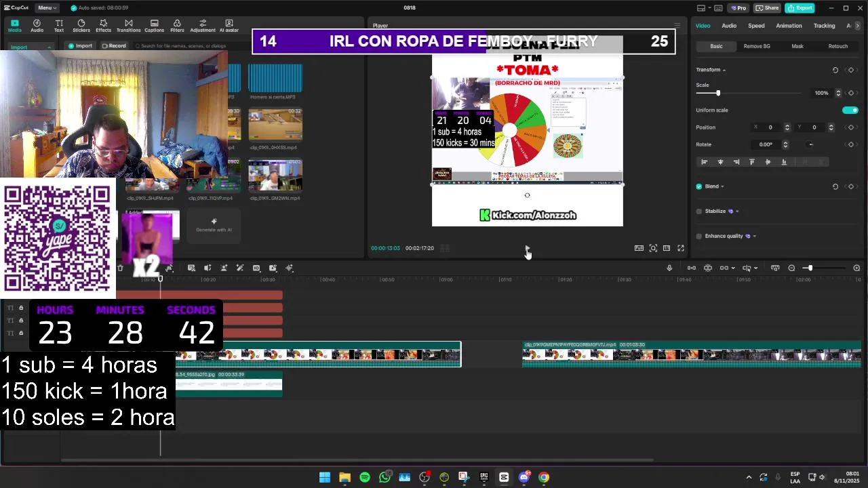Open the Effects panel
This screenshot has width=868, height=488.
pyautogui.click(x=103, y=26)
